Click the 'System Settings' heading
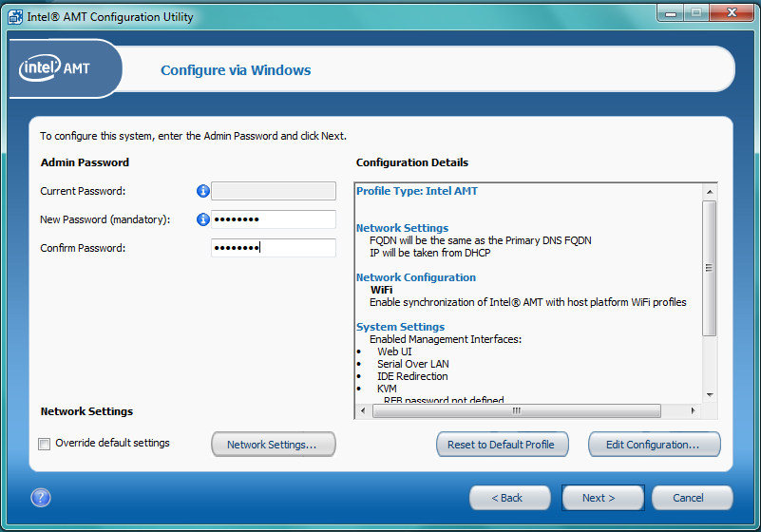 coord(400,327)
